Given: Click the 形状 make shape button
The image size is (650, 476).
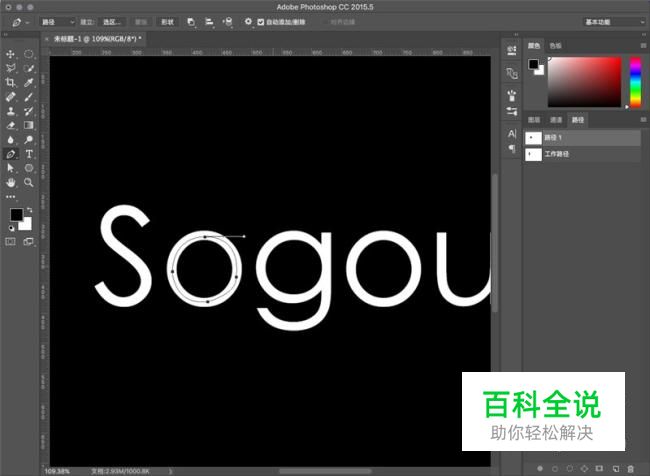Looking at the screenshot, I should 167,22.
